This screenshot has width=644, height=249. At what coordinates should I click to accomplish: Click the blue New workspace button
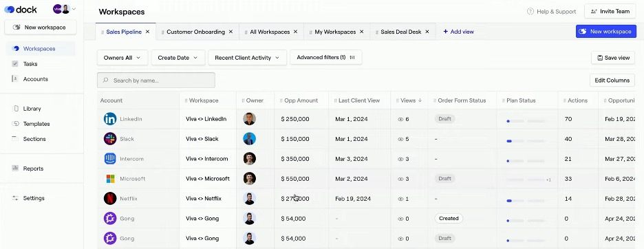tap(605, 32)
